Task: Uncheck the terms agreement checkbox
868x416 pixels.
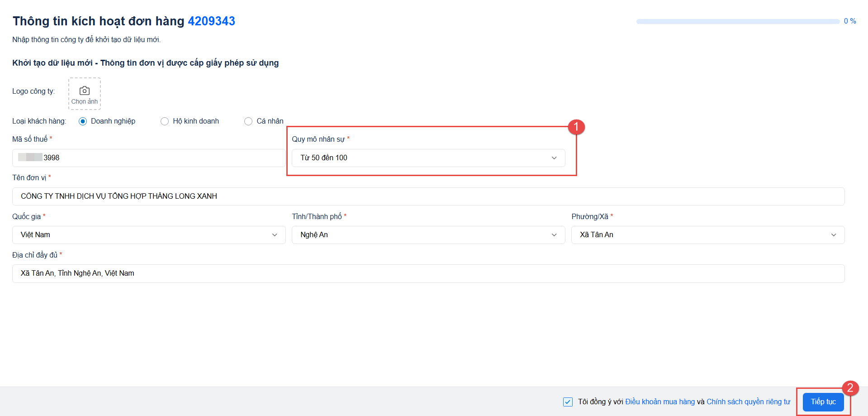Action: 568,402
